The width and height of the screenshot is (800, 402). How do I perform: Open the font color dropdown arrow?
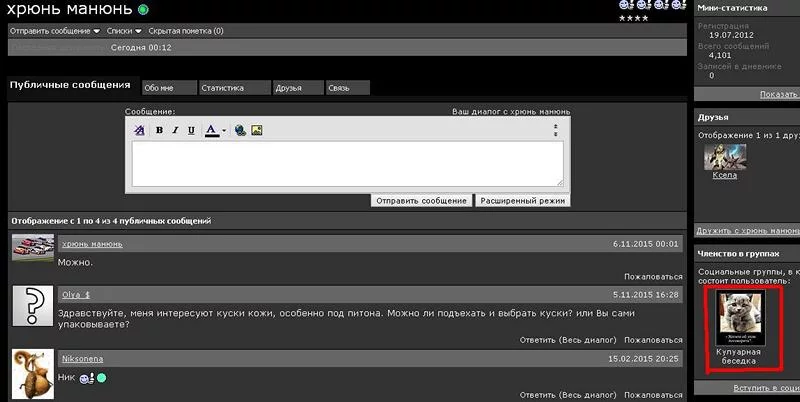point(224,131)
